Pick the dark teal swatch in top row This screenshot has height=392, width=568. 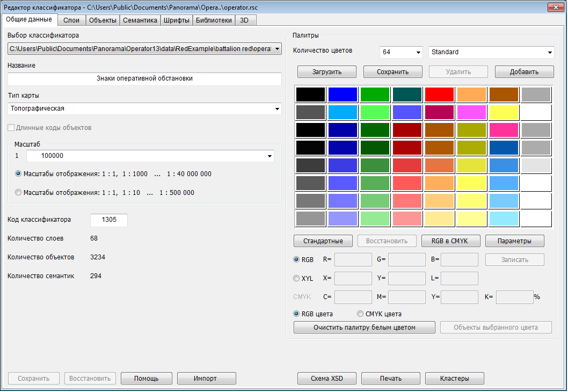coord(407,95)
